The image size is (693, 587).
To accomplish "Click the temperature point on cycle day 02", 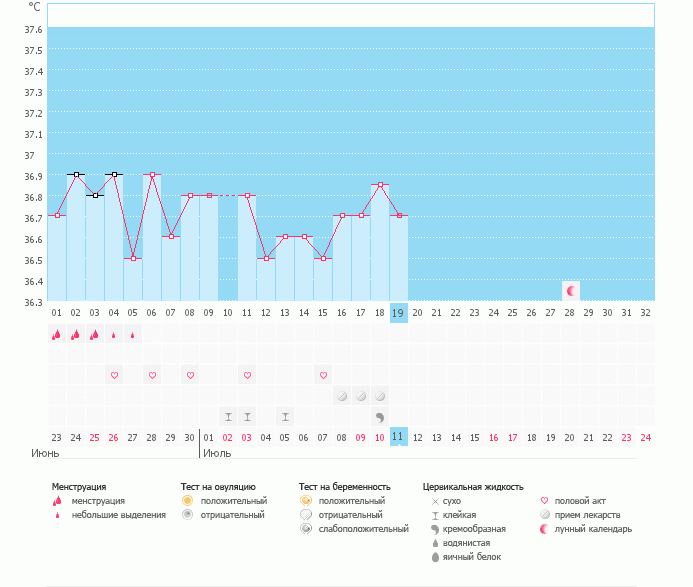I will (76, 174).
